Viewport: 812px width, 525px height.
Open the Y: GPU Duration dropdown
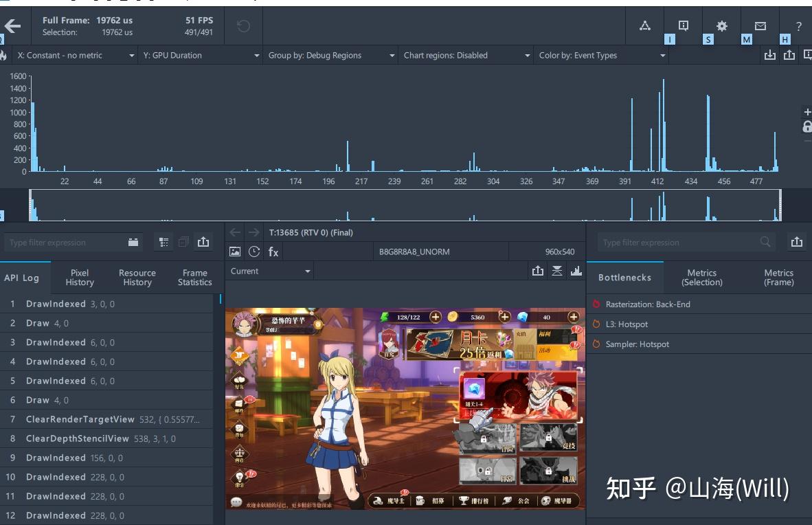coord(201,56)
